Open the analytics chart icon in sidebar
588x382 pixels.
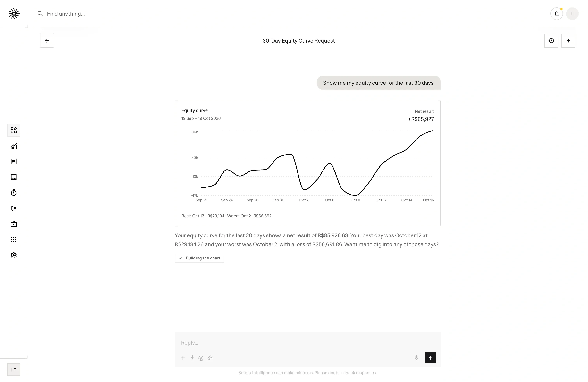coord(14,146)
